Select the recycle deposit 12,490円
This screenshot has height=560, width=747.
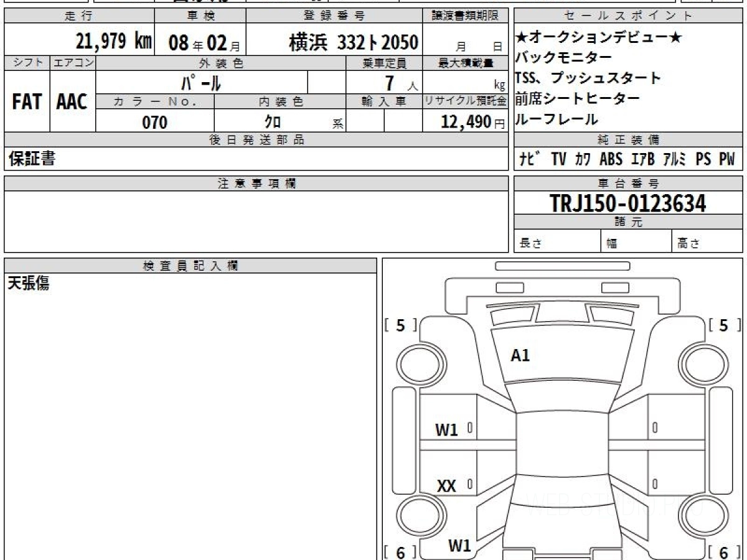473,122
